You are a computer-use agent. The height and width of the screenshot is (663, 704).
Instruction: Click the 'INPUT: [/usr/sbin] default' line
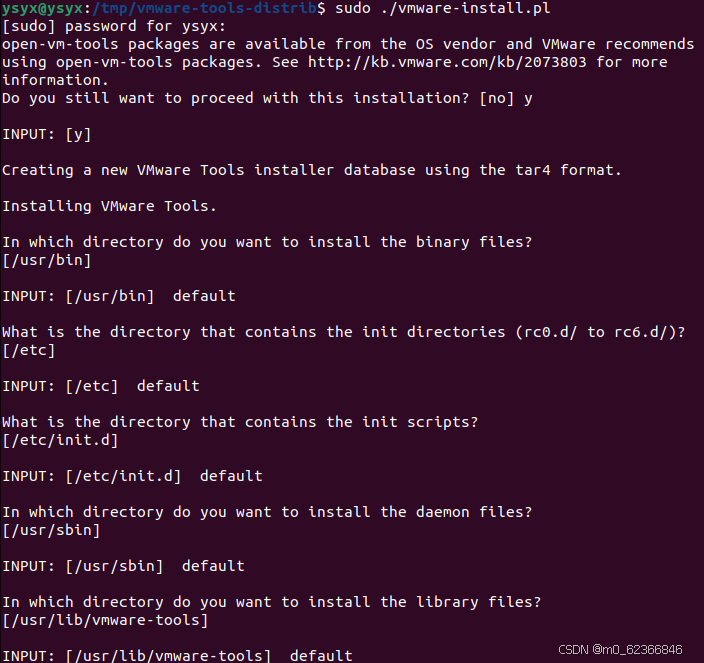click(123, 566)
